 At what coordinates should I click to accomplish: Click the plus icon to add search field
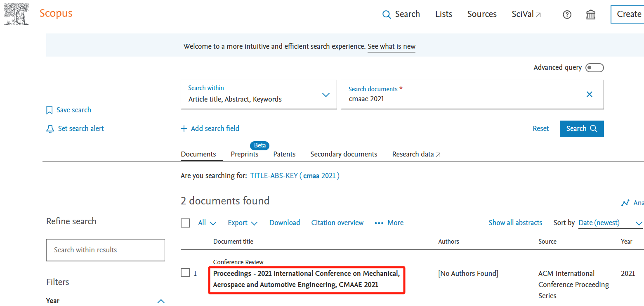pyautogui.click(x=184, y=128)
